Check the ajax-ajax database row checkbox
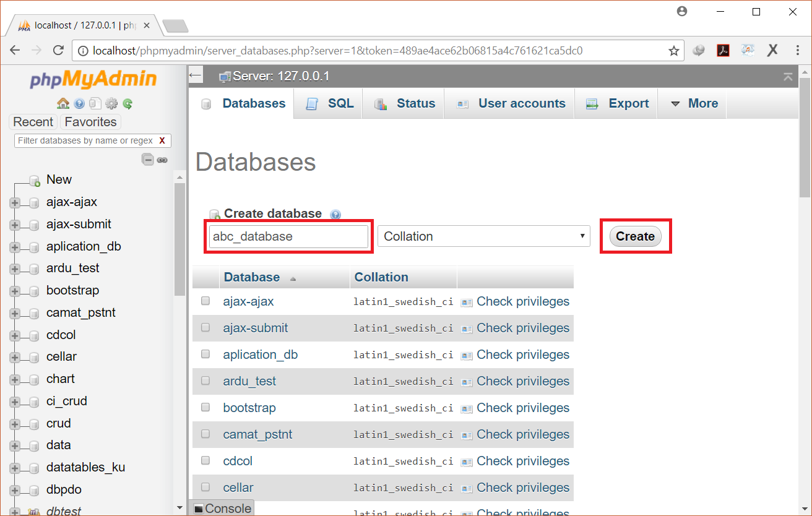The width and height of the screenshot is (812, 516). point(205,301)
